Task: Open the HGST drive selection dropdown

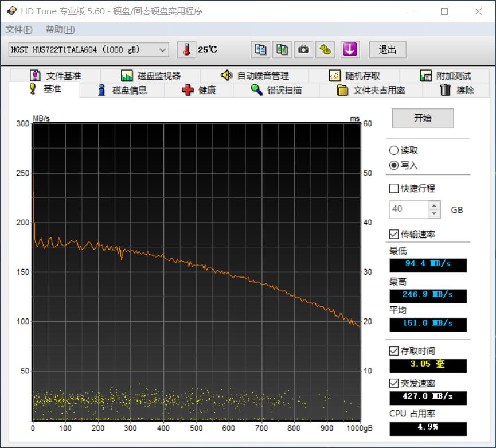Action: [88, 50]
